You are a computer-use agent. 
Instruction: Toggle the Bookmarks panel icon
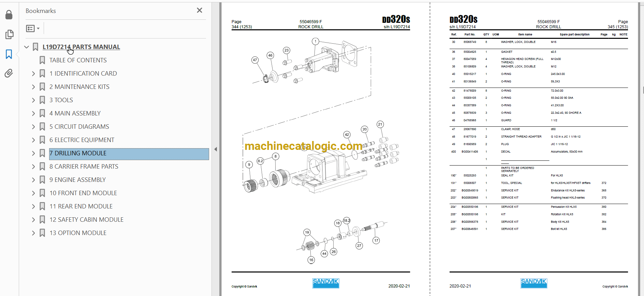9,54
